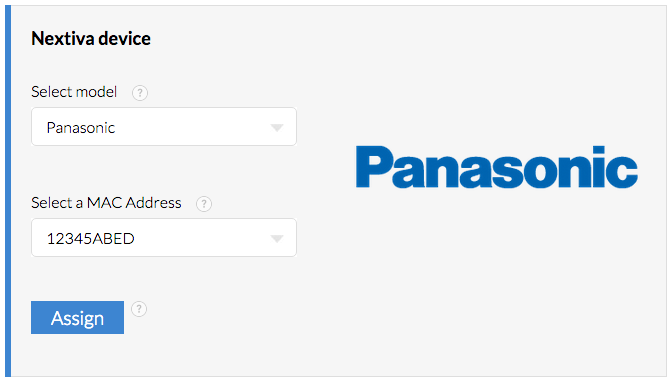Open the help tooltip next to MAC Address

pyautogui.click(x=204, y=204)
